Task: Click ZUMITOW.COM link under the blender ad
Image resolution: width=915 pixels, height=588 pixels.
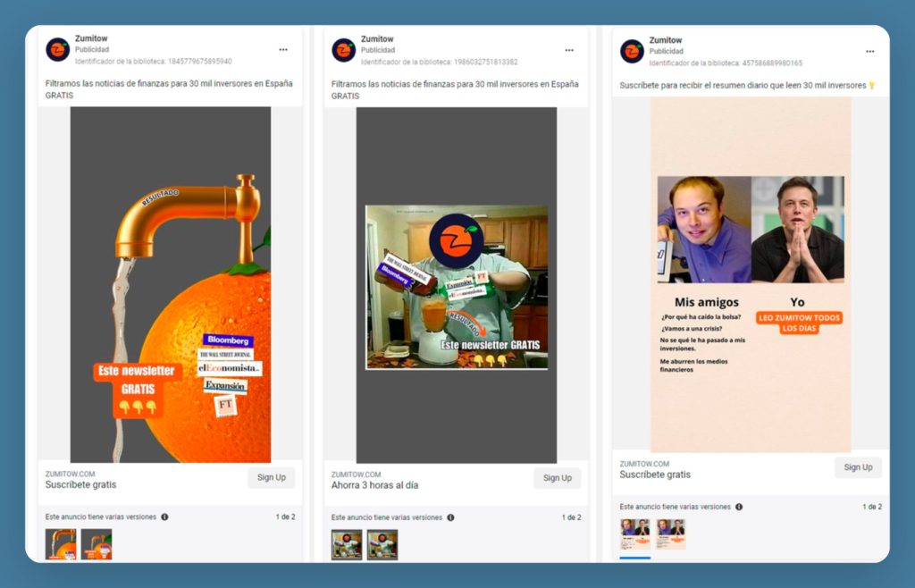Action: pos(356,475)
